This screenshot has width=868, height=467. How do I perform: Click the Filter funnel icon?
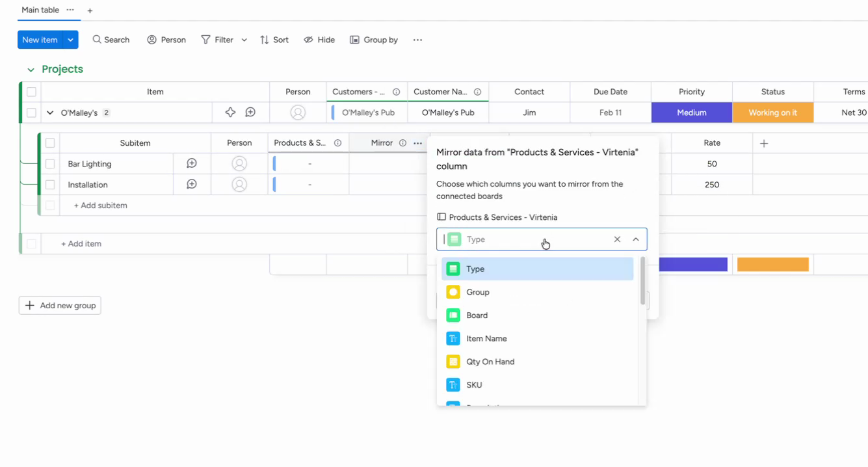(x=205, y=40)
